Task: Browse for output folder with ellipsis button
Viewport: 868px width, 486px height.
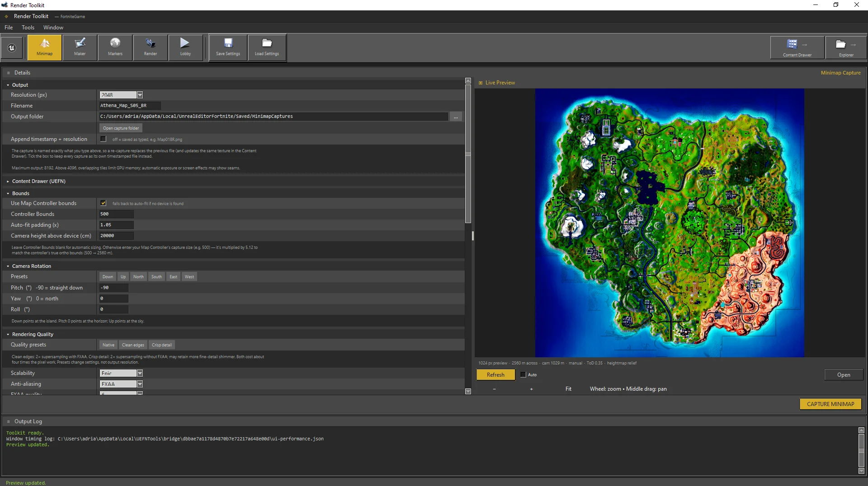Action: pyautogui.click(x=456, y=117)
